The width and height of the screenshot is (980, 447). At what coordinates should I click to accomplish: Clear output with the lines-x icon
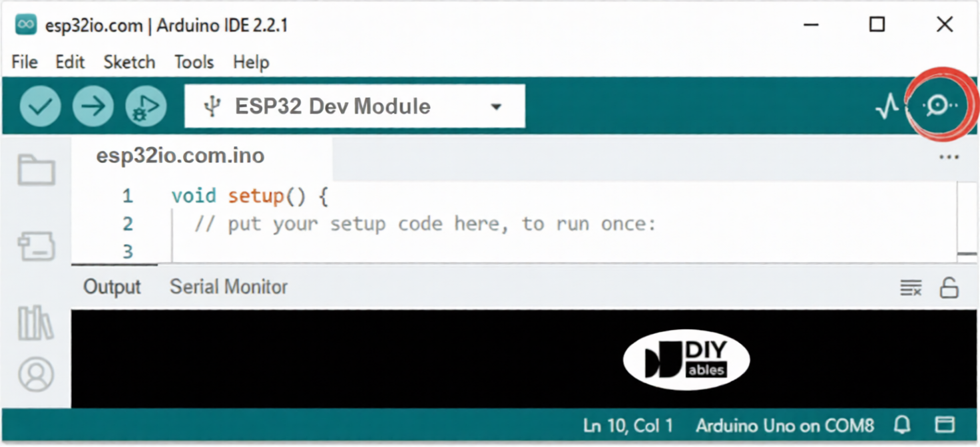(x=911, y=288)
